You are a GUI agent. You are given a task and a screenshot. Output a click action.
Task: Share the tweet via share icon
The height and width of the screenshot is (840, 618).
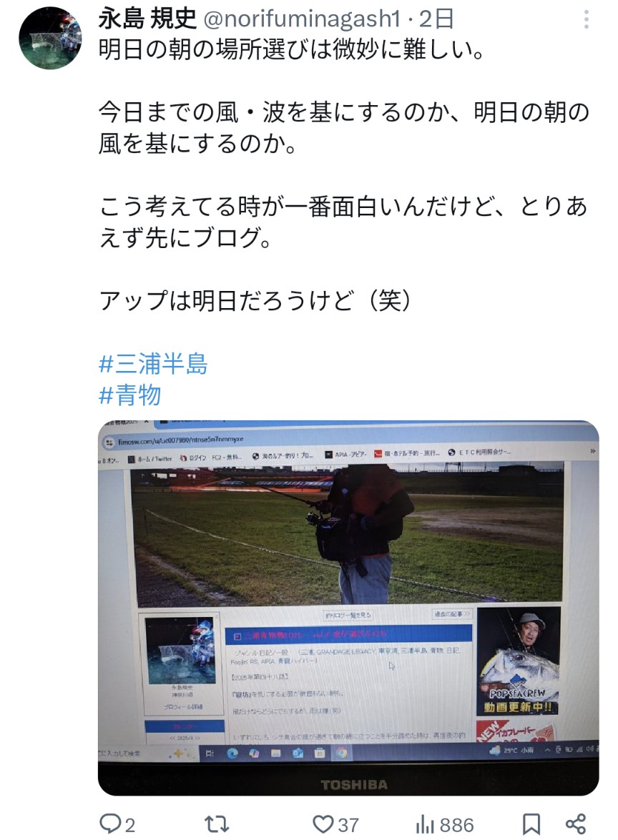coord(576,824)
